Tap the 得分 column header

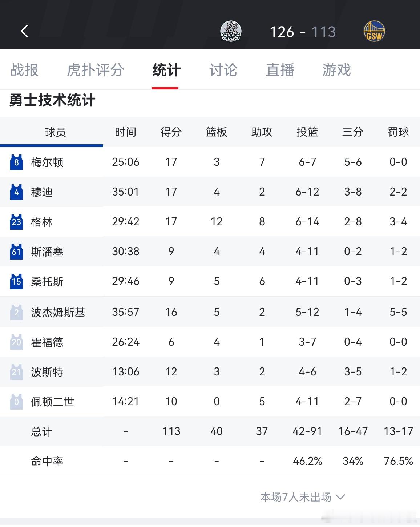tap(171, 132)
